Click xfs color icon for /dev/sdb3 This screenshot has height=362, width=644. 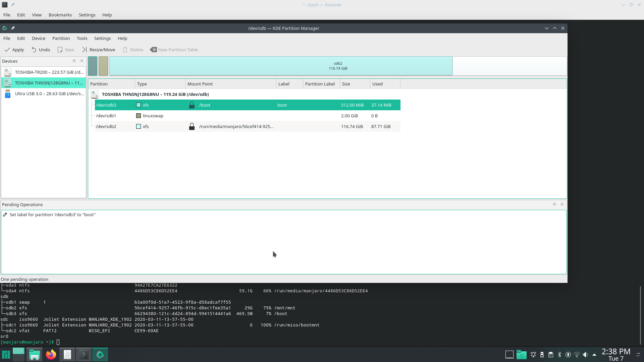139,105
